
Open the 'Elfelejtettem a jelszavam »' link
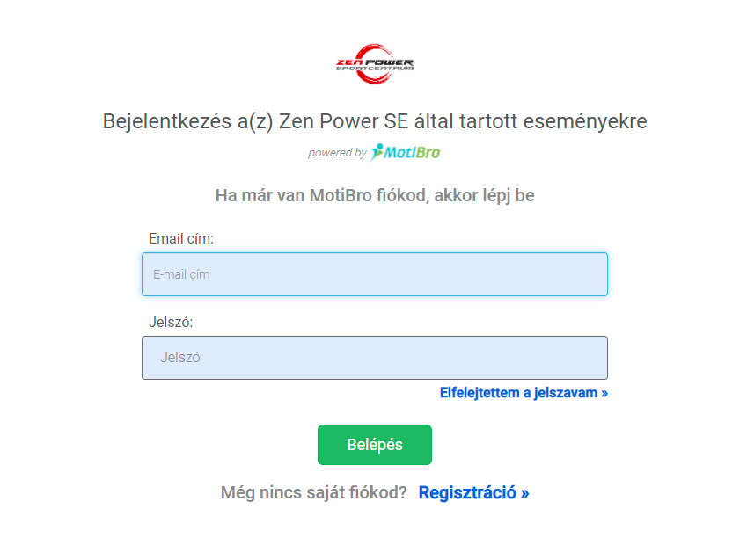point(523,393)
